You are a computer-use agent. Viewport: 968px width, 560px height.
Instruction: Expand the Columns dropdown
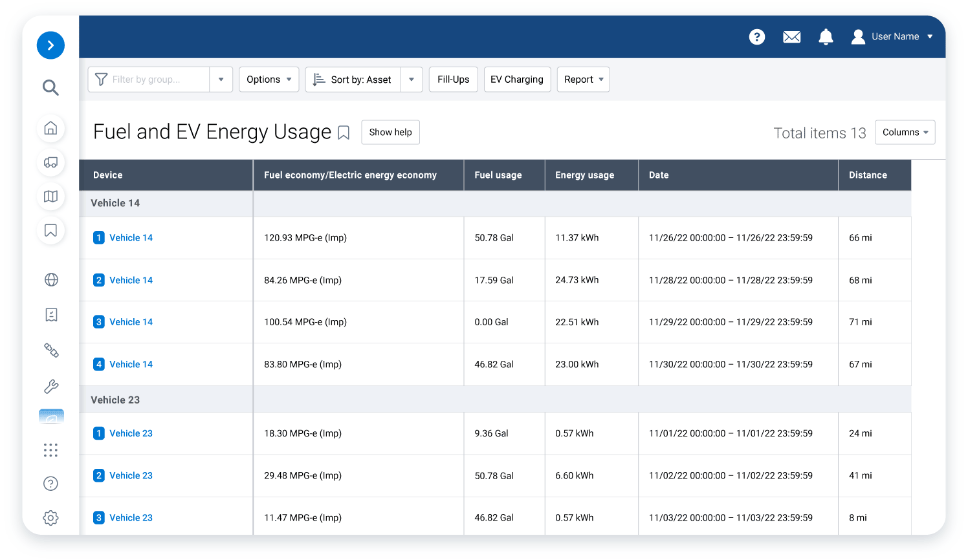[x=905, y=133]
